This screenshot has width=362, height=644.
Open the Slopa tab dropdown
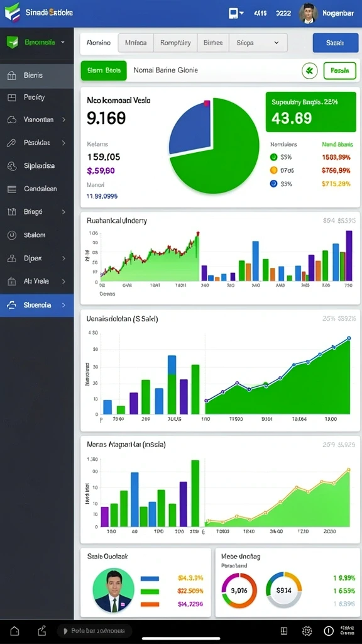pyautogui.click(x=258, y=43)
